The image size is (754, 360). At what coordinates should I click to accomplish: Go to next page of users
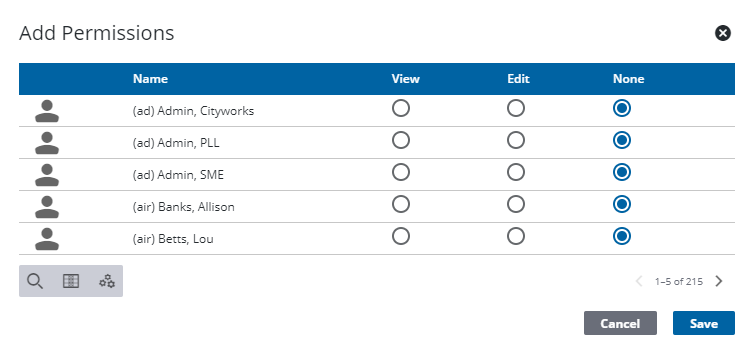719,281
